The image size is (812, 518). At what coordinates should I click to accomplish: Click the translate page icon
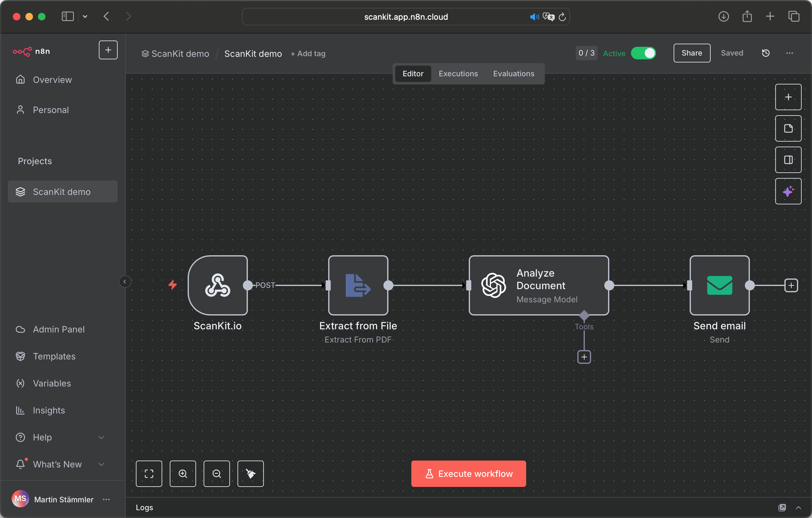[x=549, y=17]
